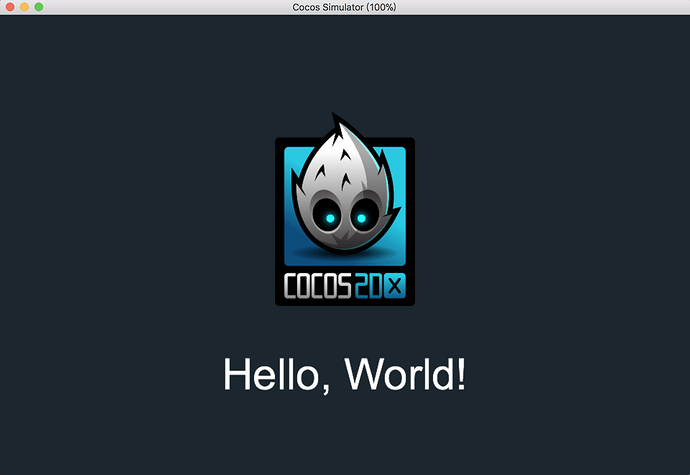This screenshot has height=475, width=690.
Task: Maximize the simulator with the green button
Action: point(39,7)
